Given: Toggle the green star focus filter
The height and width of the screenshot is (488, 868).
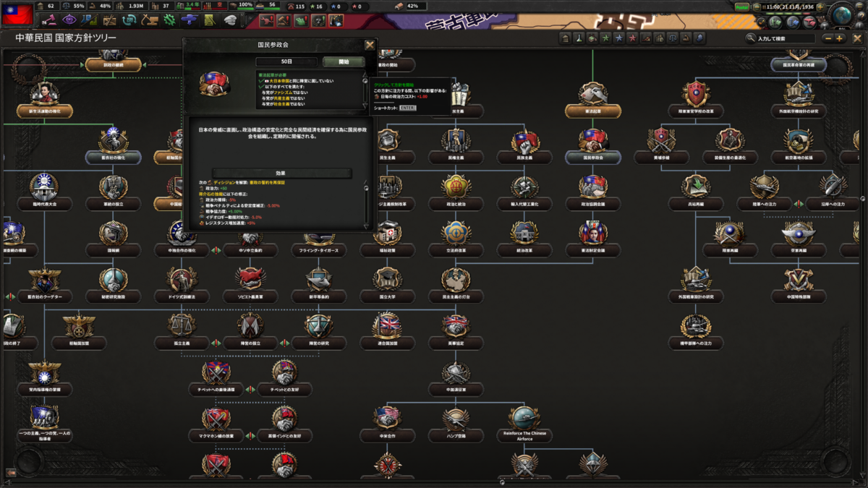Looking at the screenshot, I should pos(606,38).
